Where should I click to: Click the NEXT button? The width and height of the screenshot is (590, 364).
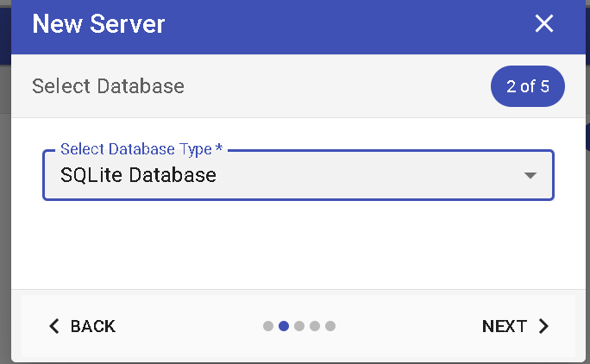coord(515,326)
